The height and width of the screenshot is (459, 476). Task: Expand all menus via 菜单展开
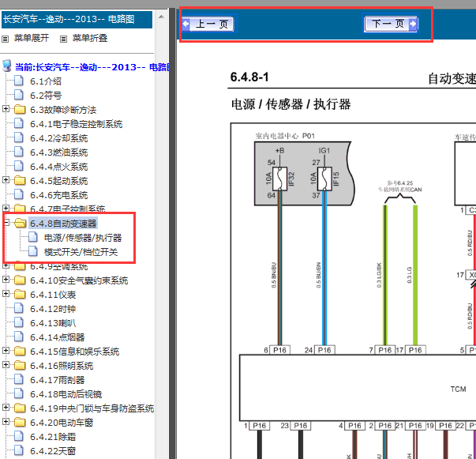32,38
